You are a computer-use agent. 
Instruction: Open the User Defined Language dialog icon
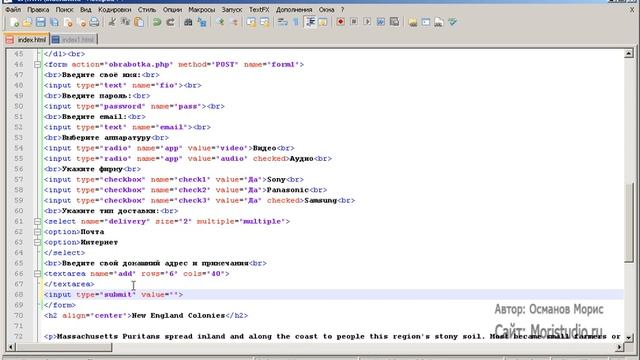323,22
